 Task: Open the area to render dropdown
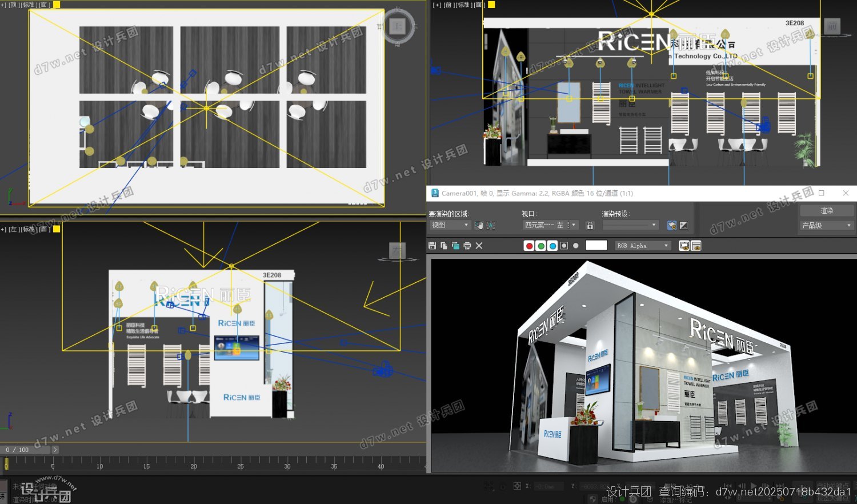click(450, 225)
